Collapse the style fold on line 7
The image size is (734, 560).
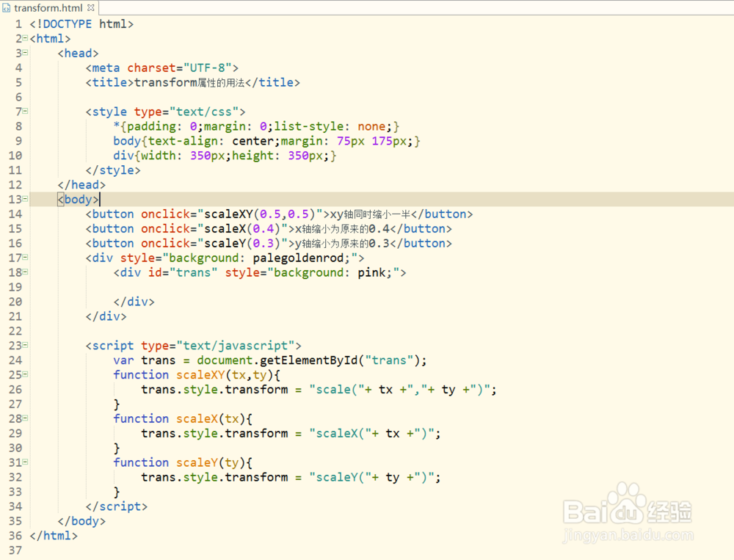[x=25, y=111]
